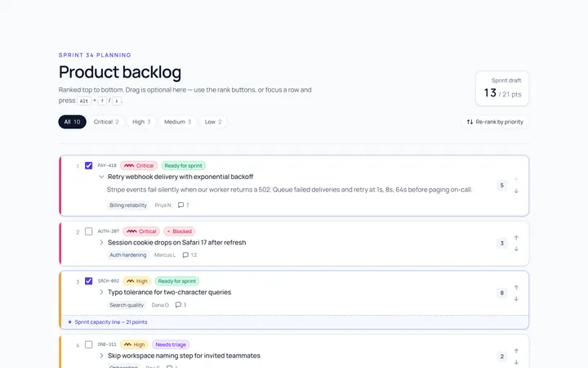Expand the Session cookie drops item
This screenshot has width=588, height=368.
coord(101,243)
